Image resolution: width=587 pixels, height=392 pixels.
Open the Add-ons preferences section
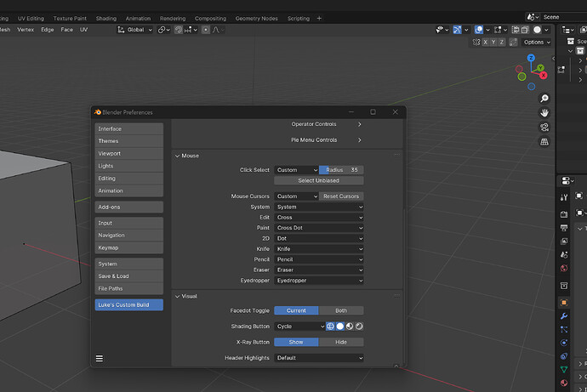(x=128, y=207)
